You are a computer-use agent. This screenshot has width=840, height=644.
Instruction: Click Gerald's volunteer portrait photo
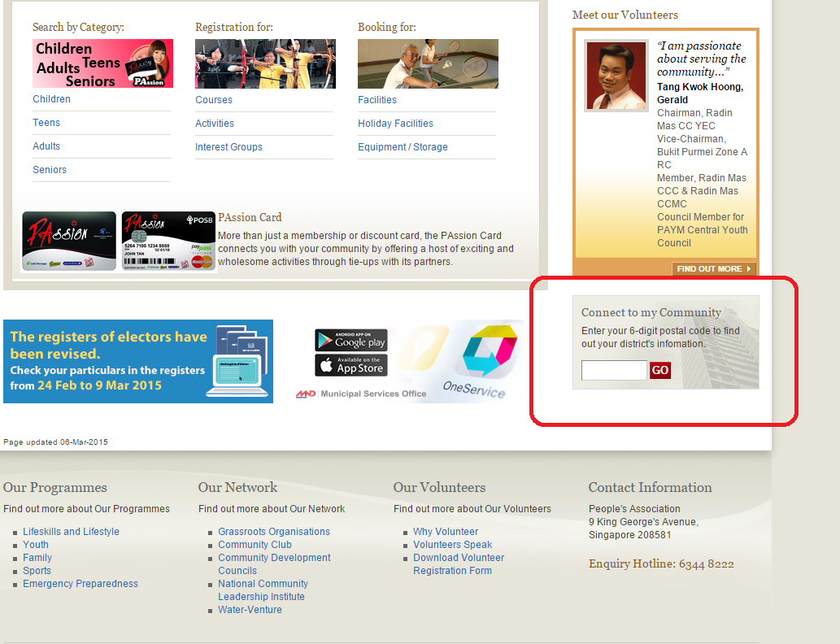tap(616, 76)
